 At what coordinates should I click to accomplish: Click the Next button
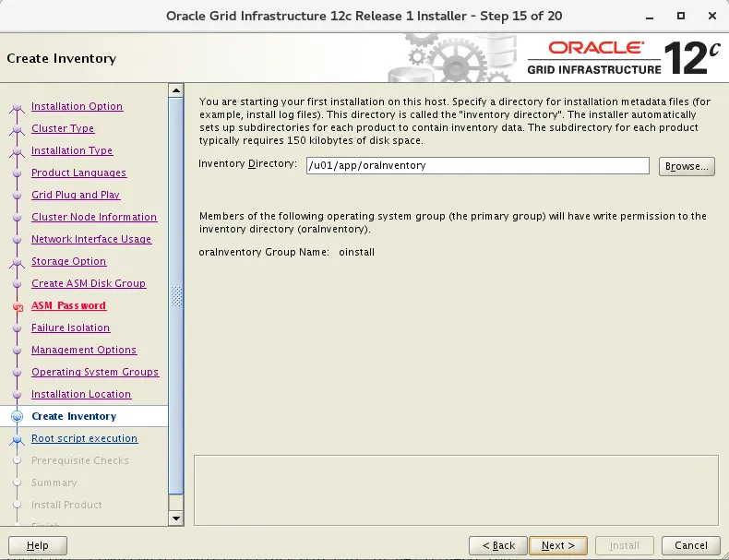coord(558,545)
